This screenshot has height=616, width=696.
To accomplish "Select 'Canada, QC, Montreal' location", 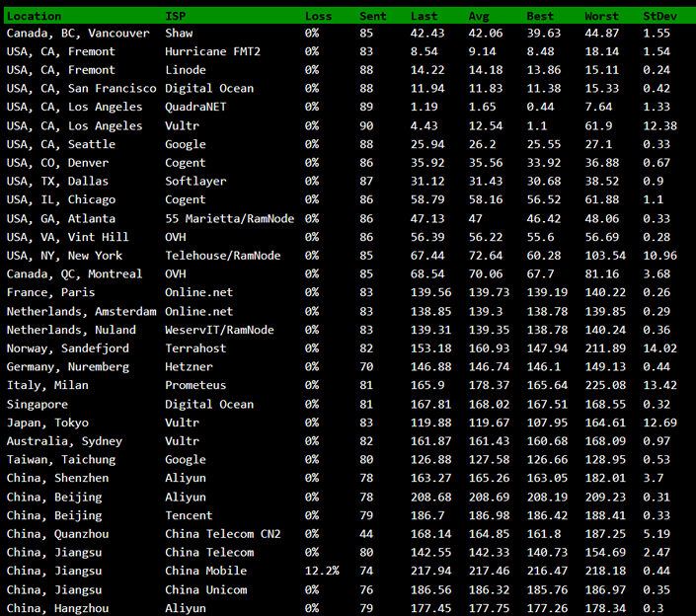I will [75, 274].
